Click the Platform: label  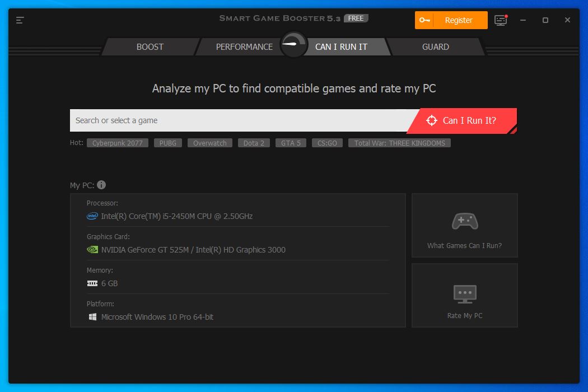tap(100, 304)
